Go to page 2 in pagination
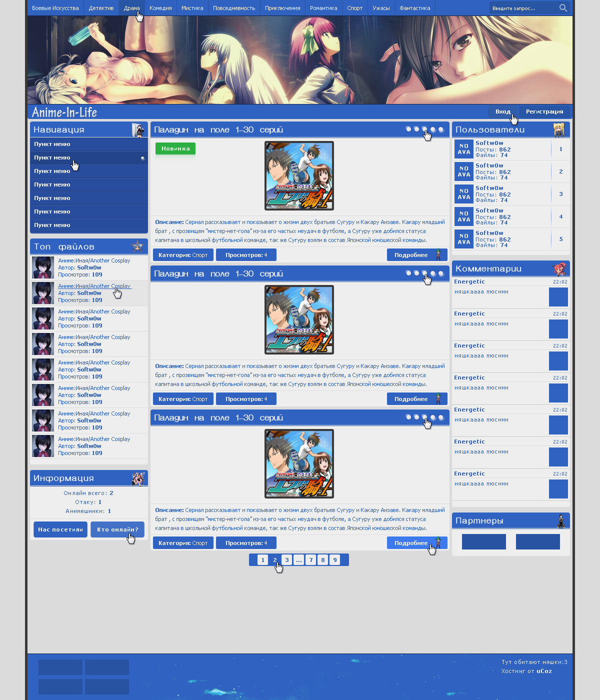 tap(275, 560)
